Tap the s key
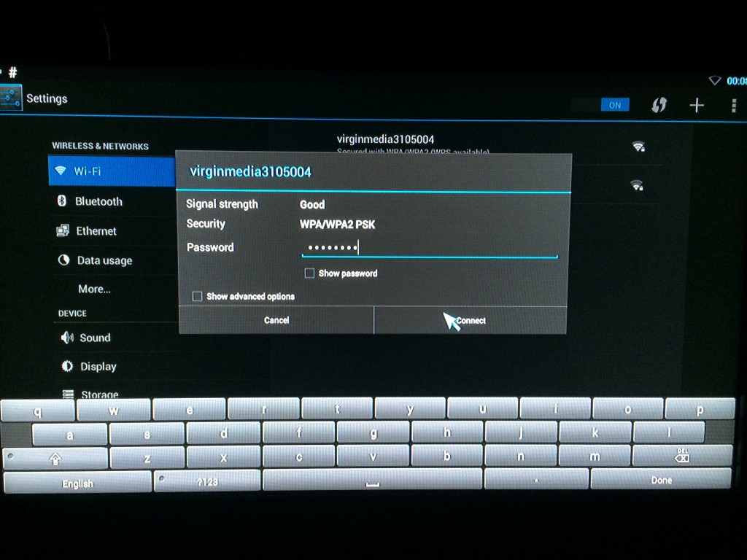Screen dimensions: 747x560 pos(147,434)
